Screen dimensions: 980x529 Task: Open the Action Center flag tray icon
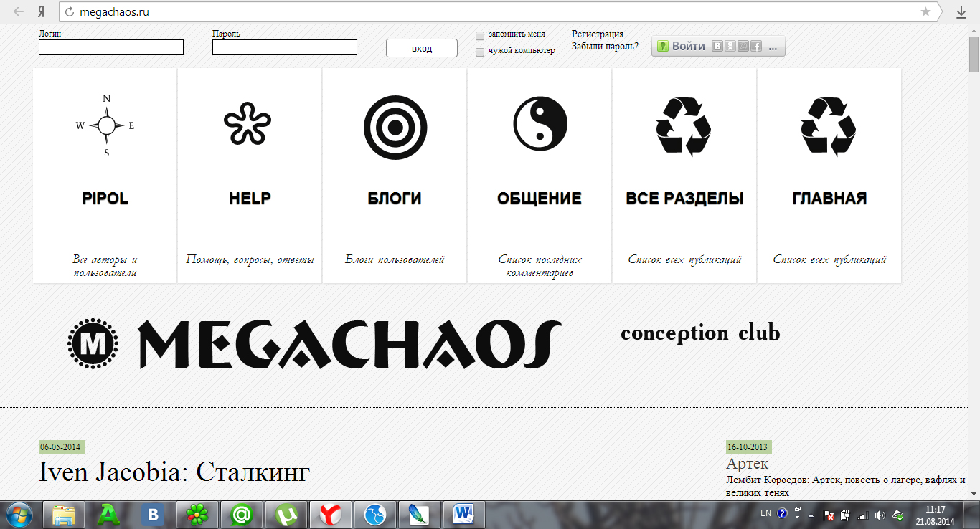pos(829,515)
